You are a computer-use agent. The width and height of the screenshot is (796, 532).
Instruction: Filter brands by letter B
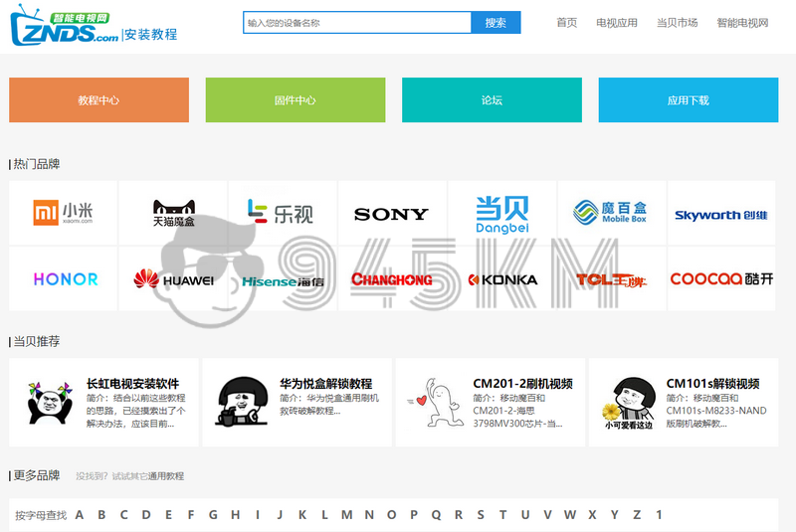coord(101,515)
